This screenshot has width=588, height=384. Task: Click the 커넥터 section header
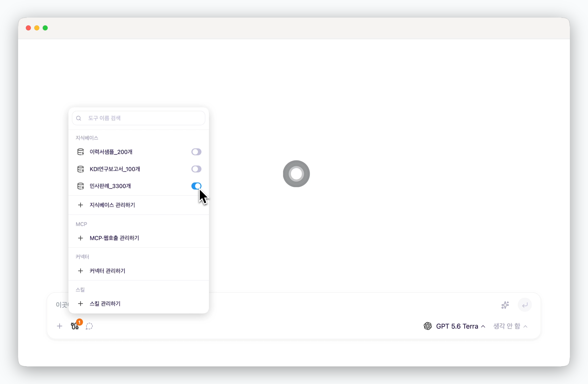click(x=82, y=257)
